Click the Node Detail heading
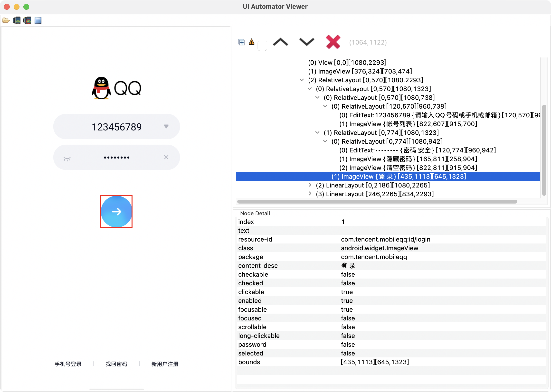Screen dimensions: 551x392 (x=255, y=213)
